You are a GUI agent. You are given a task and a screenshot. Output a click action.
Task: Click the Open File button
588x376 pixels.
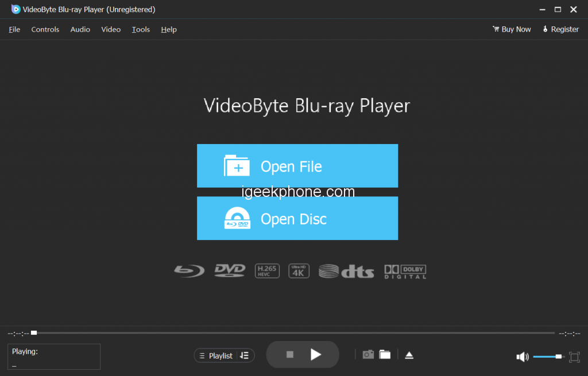(x=297, y=166)
